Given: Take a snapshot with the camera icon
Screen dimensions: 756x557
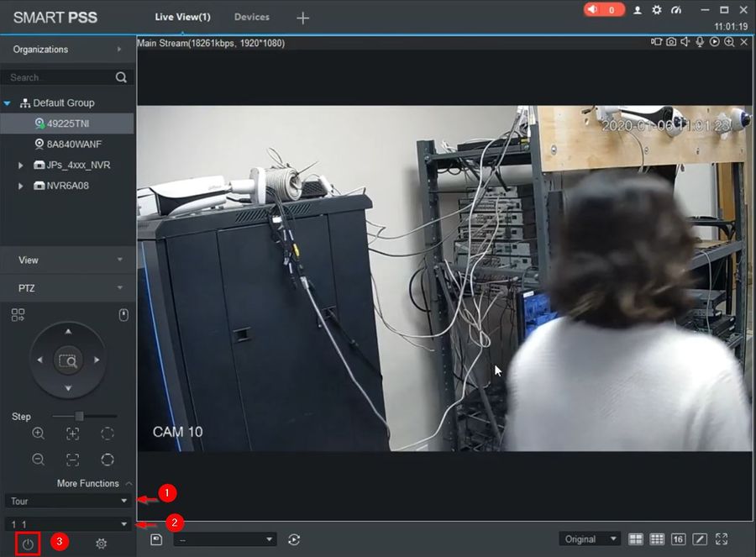Looking at the screenshot, I should click(670, 42).
